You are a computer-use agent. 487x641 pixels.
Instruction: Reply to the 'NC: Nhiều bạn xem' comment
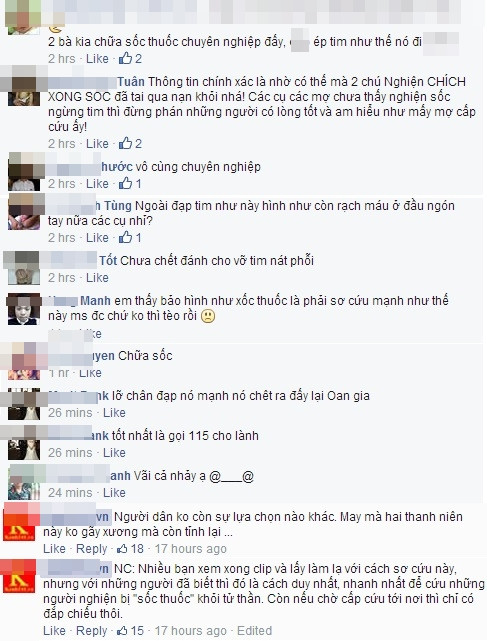(92, 631)
